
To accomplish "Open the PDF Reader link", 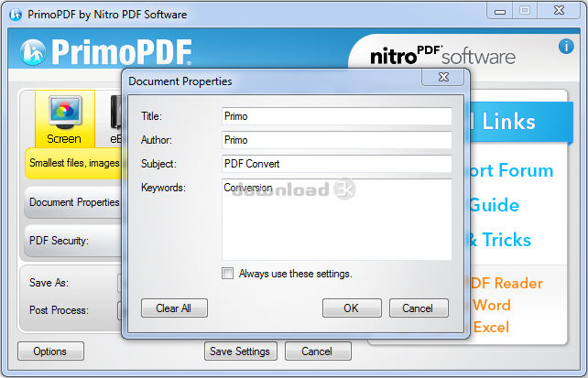I will point(506,283).
